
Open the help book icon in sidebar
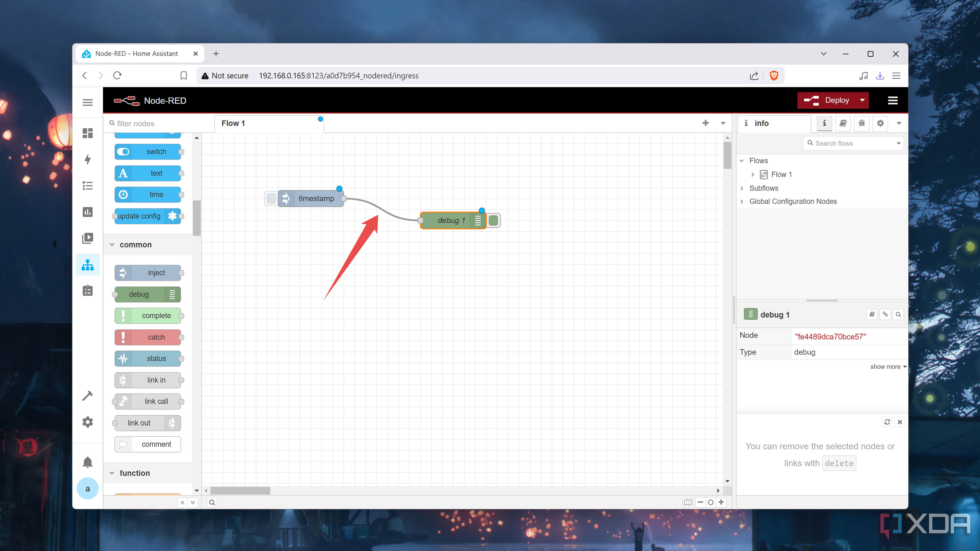coord(843,123)
